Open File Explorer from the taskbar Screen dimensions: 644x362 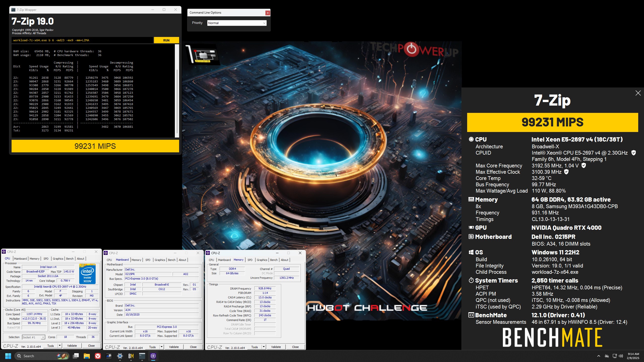pos(87,356)
